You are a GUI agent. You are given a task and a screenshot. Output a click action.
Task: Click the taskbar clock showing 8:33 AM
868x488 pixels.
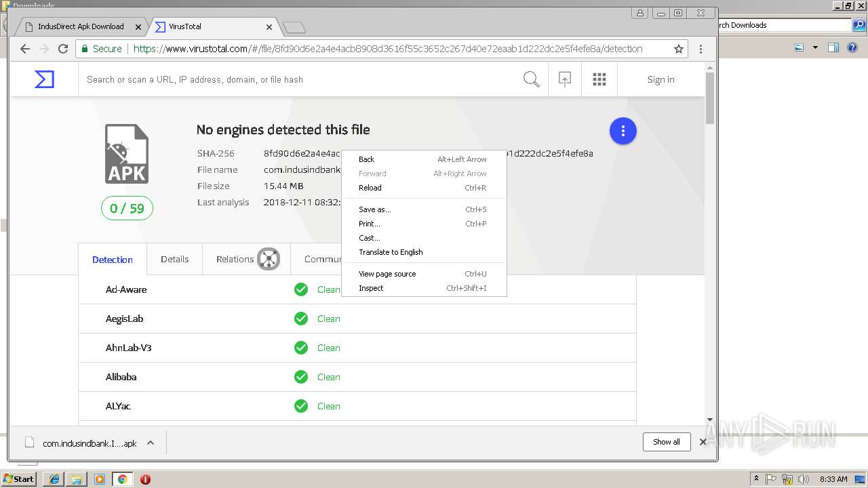click(833, 479)
